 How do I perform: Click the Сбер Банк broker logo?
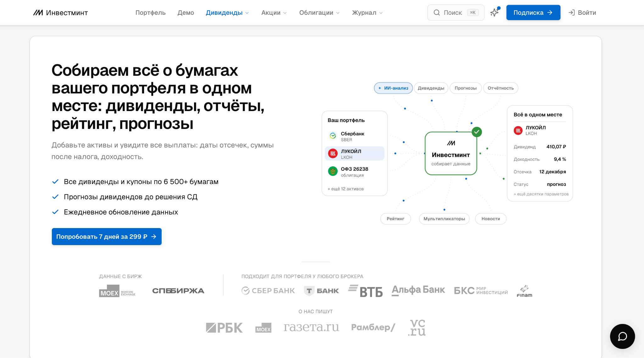268,291
